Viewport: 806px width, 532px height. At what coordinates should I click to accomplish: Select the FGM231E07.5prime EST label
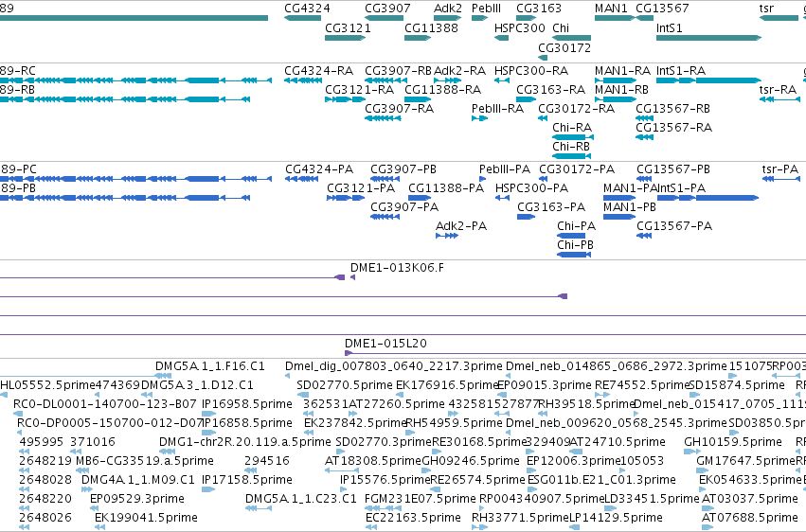tap(421, 500)
